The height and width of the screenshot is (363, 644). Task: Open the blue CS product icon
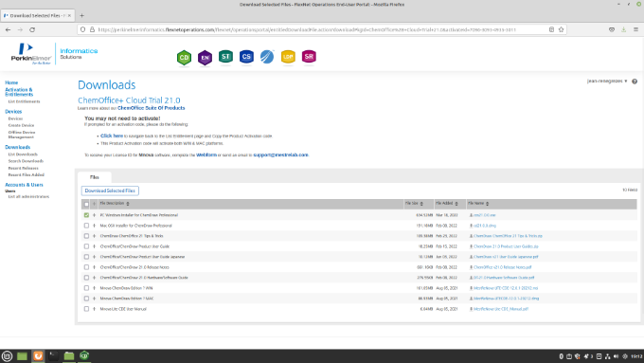click(x=246, y=57)
